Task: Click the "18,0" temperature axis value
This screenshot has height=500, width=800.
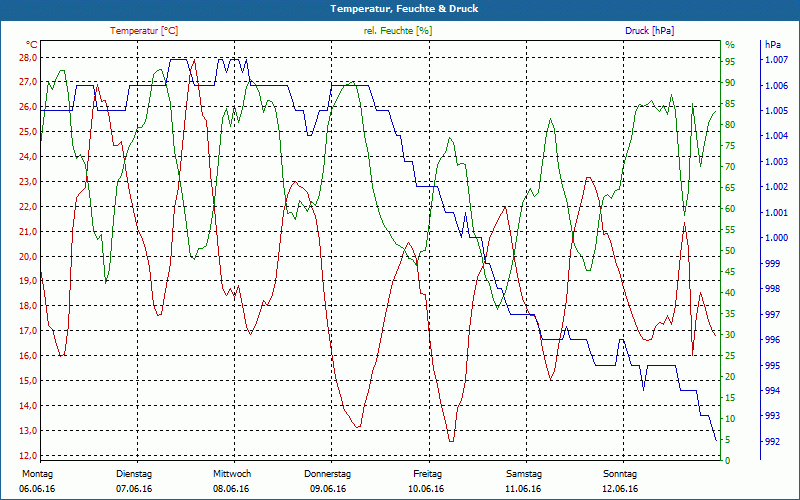Action: pyautogui.click(x=28, y=306)
